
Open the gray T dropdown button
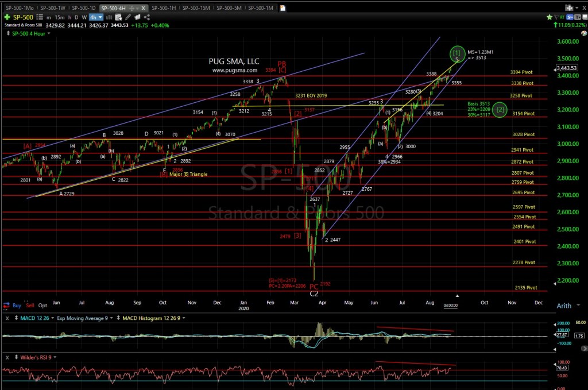pyautogui.click(x=578, y=17)
